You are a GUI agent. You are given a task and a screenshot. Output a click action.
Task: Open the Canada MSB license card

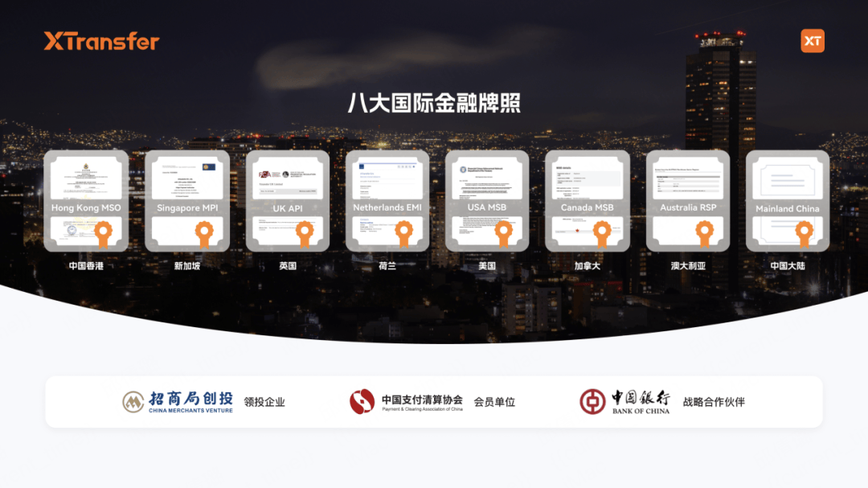pyautogui.click(x=588, y=201)
